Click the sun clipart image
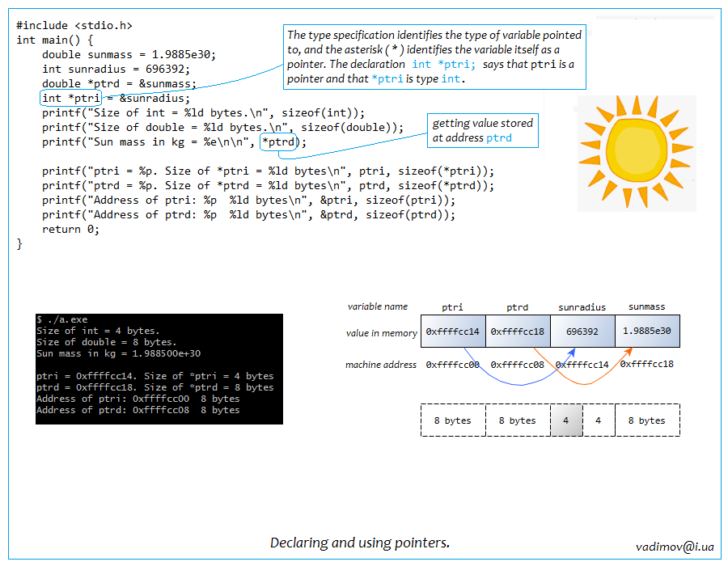Viewport: 728px width, 566px height. point(637,153)
